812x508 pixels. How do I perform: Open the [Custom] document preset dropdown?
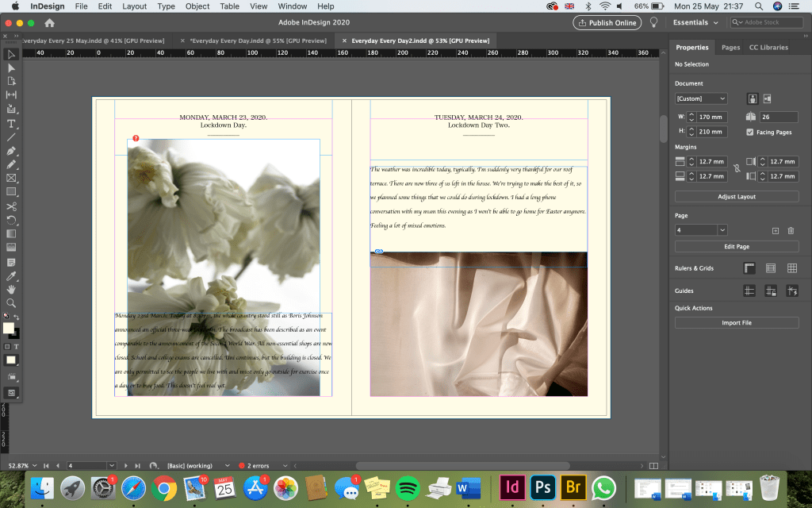(x=701, y=98)
